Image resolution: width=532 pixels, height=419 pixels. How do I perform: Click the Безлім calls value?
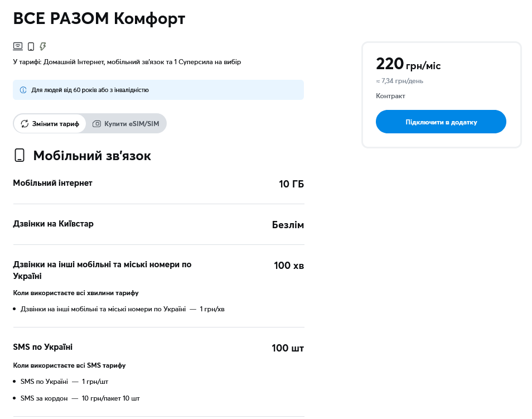pyautogui.click(x=288, y=225)
